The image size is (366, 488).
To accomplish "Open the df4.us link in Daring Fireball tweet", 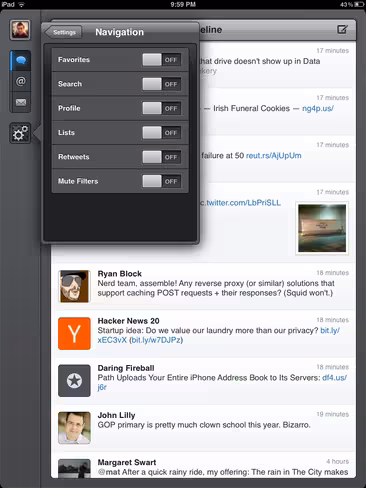I will click(334, 378).
